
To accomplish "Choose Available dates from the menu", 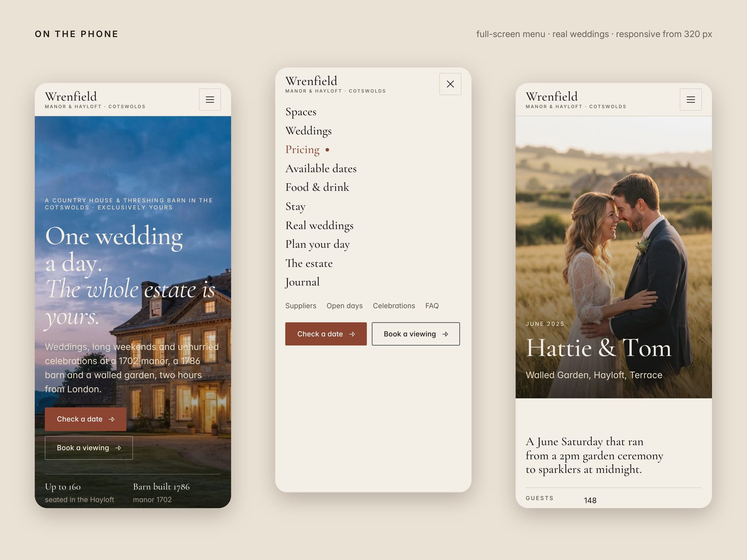I will point(321,168).
